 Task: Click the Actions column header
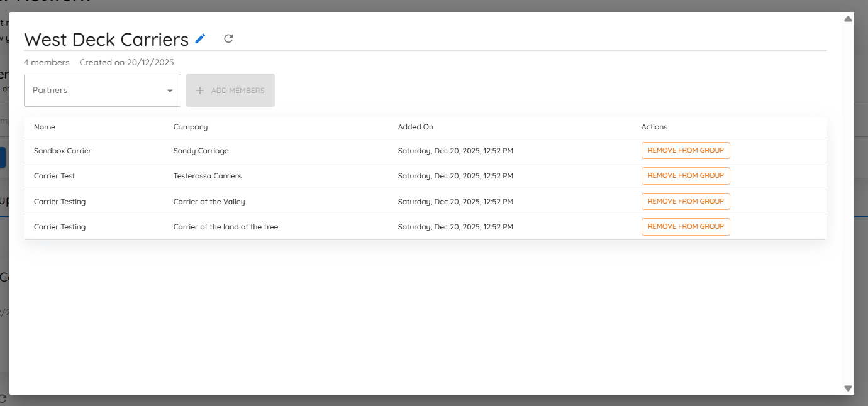(654, 127)
